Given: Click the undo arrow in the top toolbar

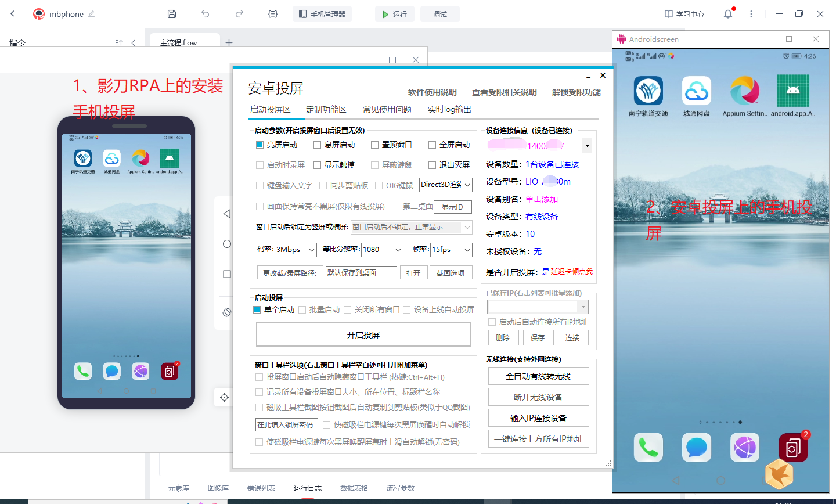Looking at the screenshot, I should 205,14.
